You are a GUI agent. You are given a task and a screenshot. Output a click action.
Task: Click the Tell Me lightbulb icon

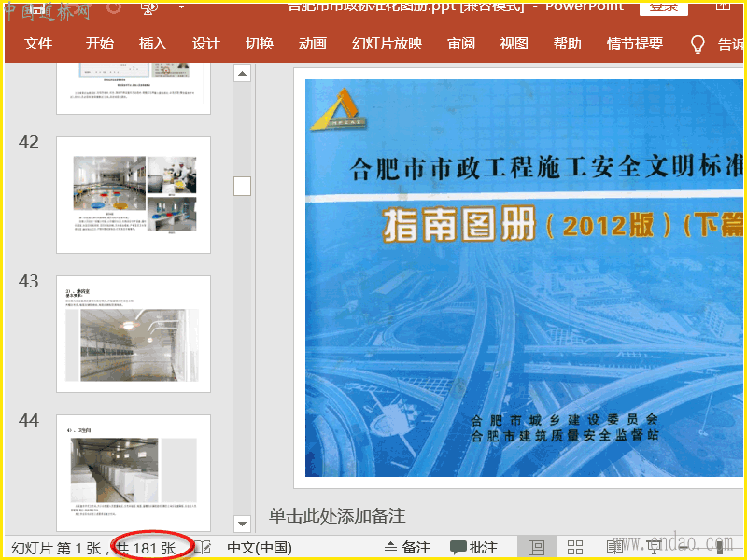698,44
